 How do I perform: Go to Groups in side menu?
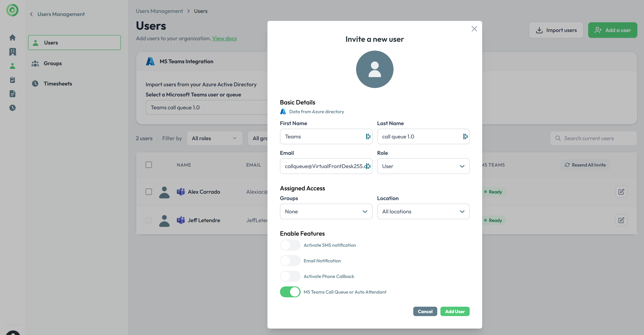point(53,63)
